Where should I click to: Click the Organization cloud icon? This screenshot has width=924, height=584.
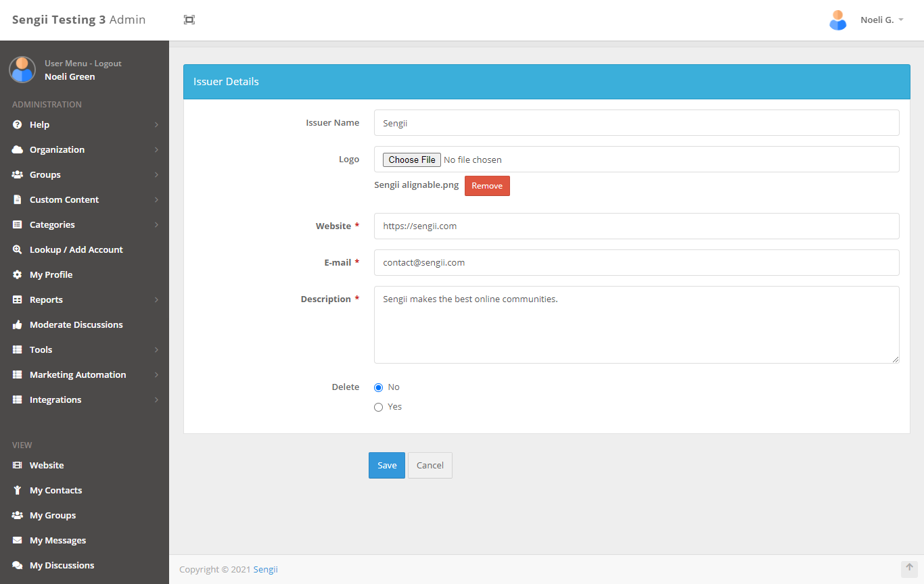(18, 149)
